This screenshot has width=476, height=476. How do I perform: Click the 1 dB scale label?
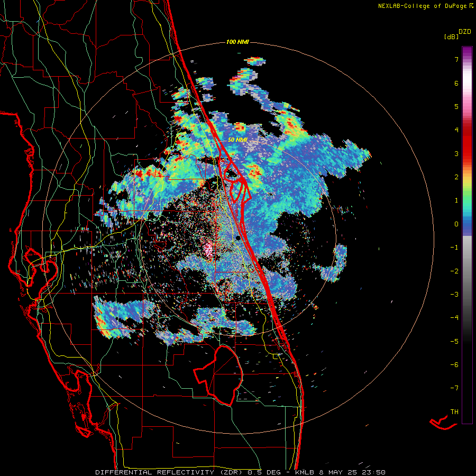[x=456, y=200]
